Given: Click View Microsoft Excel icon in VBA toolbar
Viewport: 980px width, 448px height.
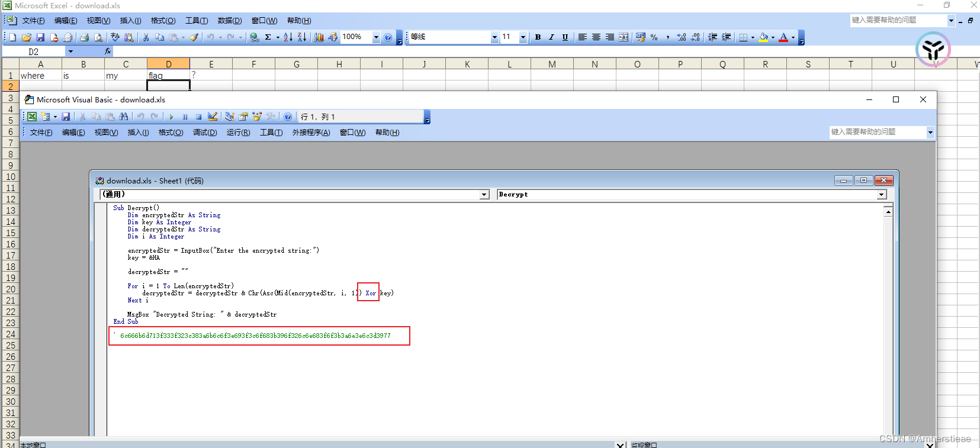Looking at the screenshot, I should (x=32, y=117).
